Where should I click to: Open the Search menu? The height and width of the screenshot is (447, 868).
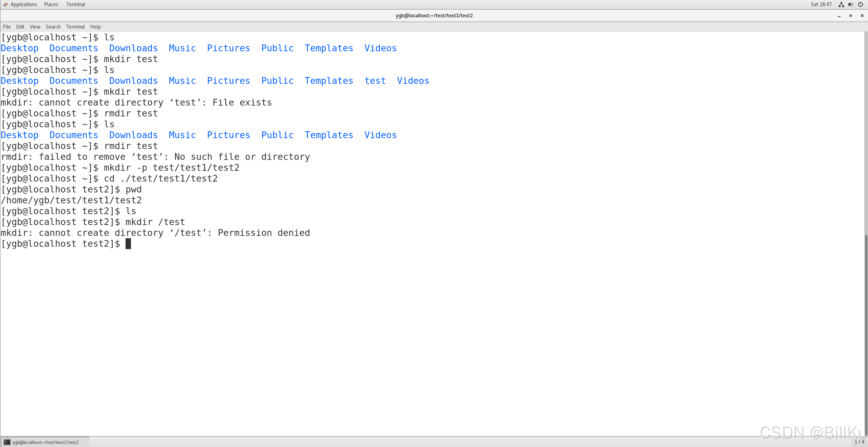pyautogui.click(x=53, y=27)
